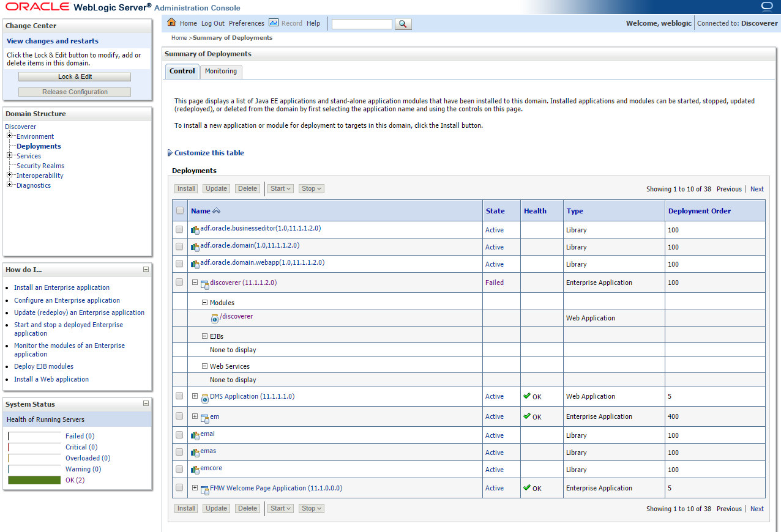The height and width of the screenshot is (532, 781).
Task: Check the discoverer (11.1.1.2.0) checkbox
Action: coord(179,282)
